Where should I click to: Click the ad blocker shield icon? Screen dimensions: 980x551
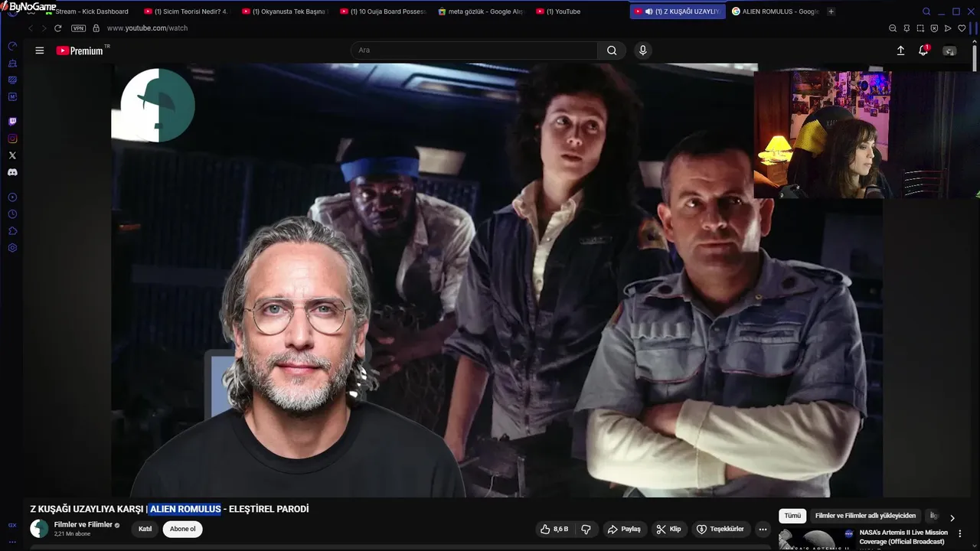(x=934, y=28)
